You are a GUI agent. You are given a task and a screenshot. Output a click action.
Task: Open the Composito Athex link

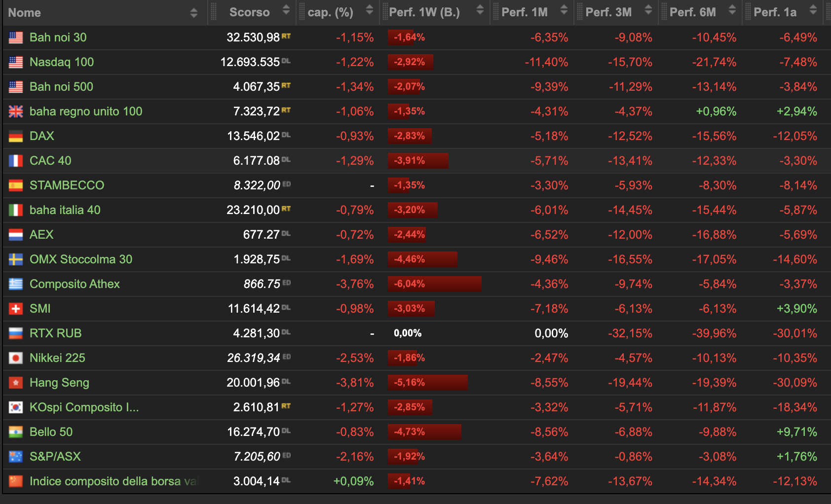pos(75,284)
